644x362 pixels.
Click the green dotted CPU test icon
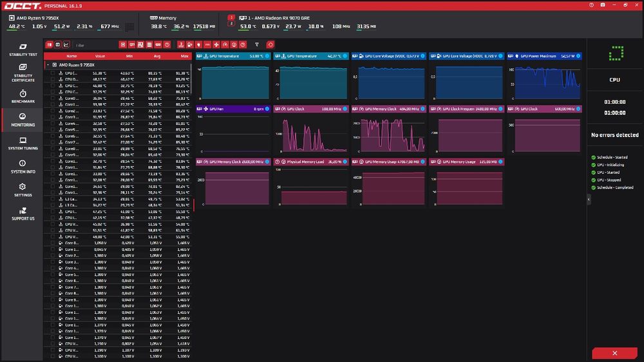pos(616,53)
